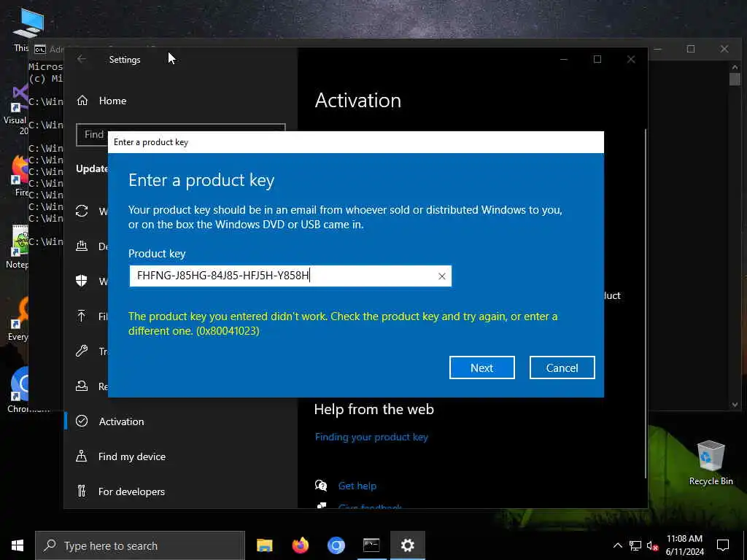Screen dimensions: 747x560
Task: Click the Settings gear on taskbar
Action: click(x=407, y=545)
